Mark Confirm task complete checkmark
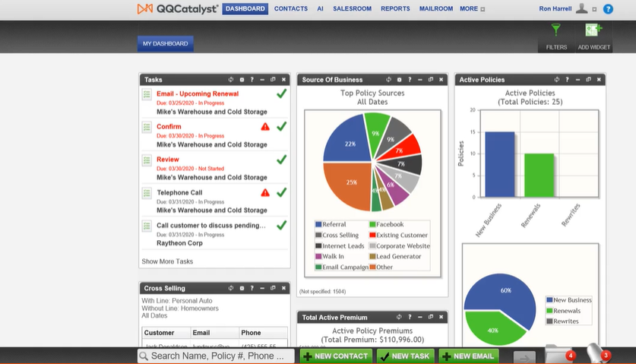Viewport: 636px width, 364px height. [x=281, y=126]
